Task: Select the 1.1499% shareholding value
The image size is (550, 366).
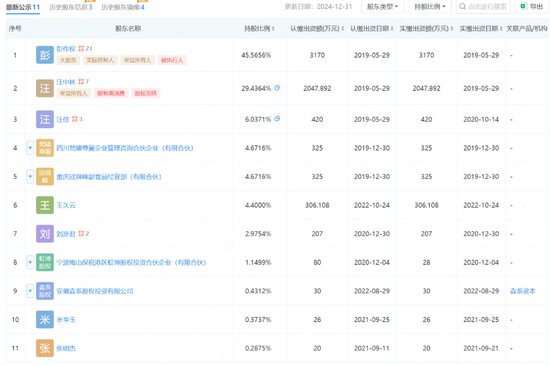Action: click(258, 262)
